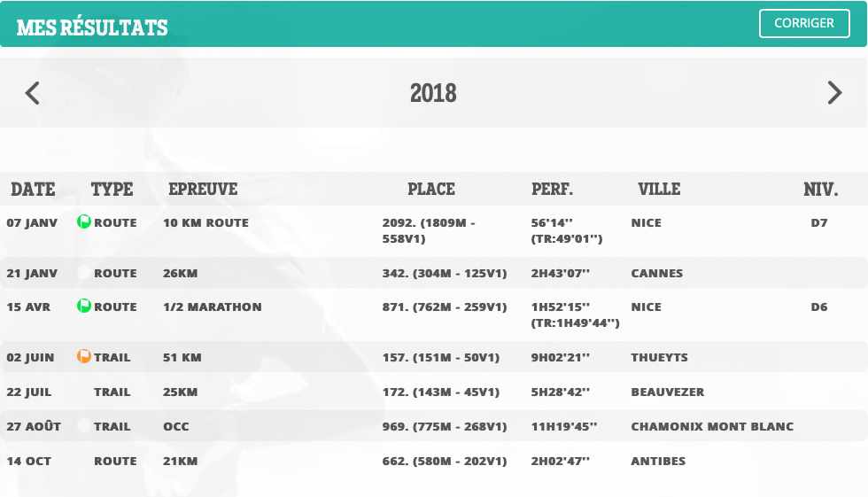This screenshot has height=497, width=868.
Task: Click green flag icon for 15 AVR race
Action: [83, 306]
